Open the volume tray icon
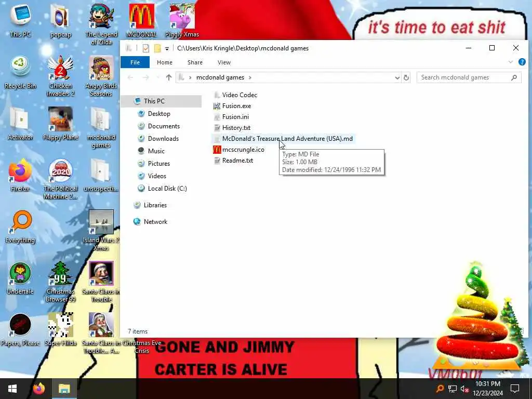532x399 pixels. click(464, 389)
